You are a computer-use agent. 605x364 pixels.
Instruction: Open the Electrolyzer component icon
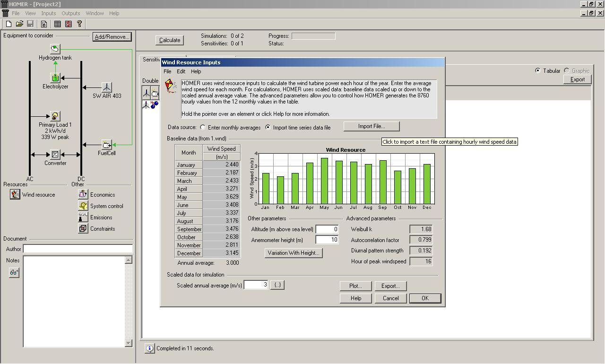click(55, 78)
